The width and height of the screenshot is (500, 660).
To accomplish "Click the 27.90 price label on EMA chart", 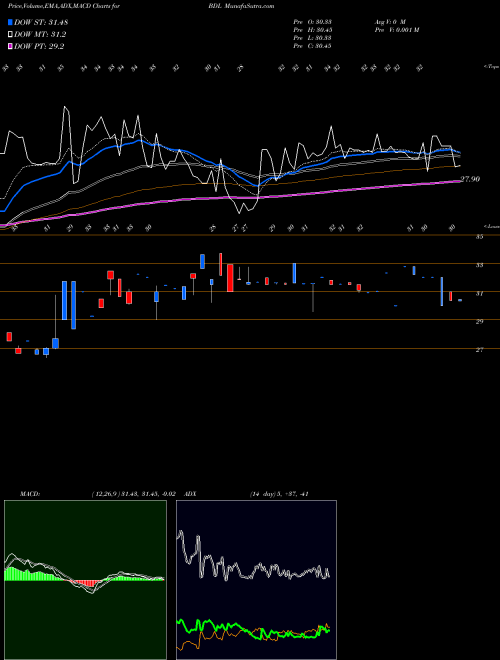I will point(470,179).
